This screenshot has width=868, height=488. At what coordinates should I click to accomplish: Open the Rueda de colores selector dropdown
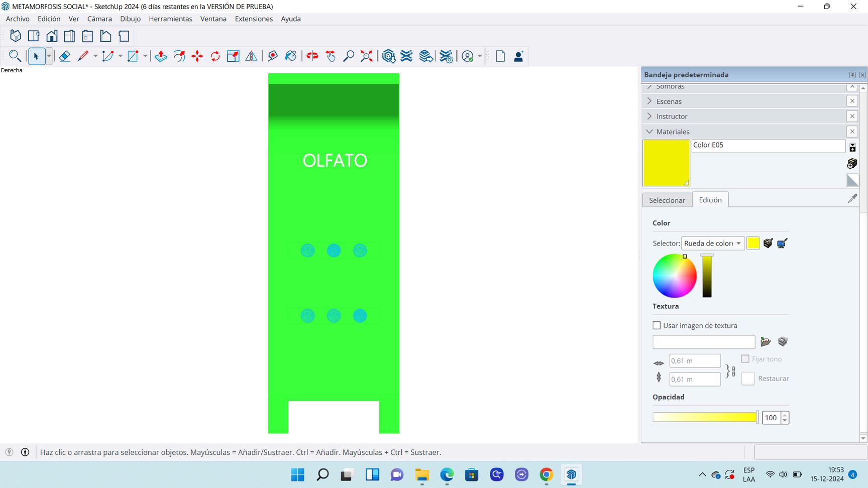tap(713, 243)
